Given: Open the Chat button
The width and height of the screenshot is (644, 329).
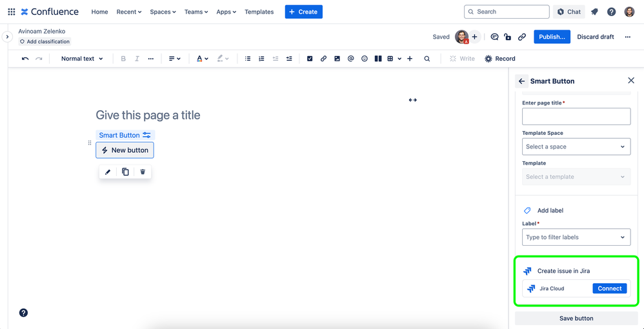Looking at the screenshot, I should (569, 12).
